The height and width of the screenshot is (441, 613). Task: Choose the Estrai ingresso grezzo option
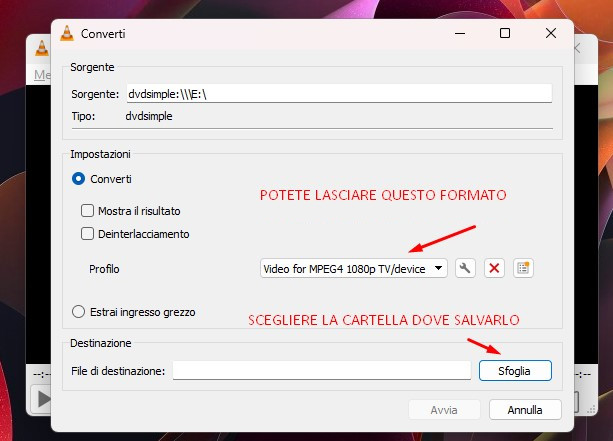coord(79,311)
